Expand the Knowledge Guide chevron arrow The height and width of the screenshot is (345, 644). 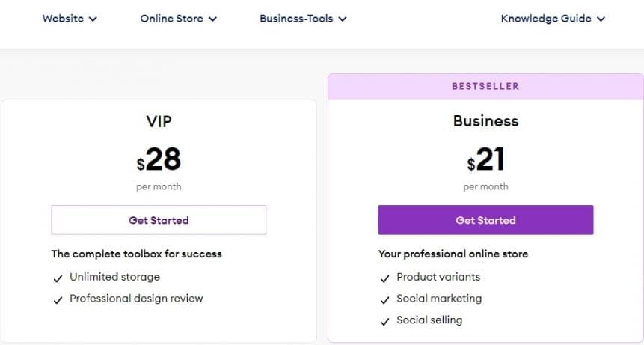601,19
